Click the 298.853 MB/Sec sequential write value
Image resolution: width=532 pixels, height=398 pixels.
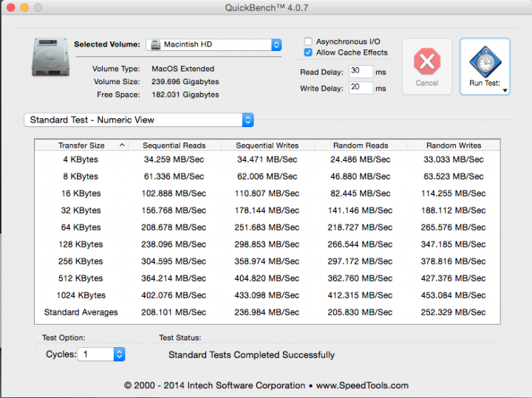267,244
